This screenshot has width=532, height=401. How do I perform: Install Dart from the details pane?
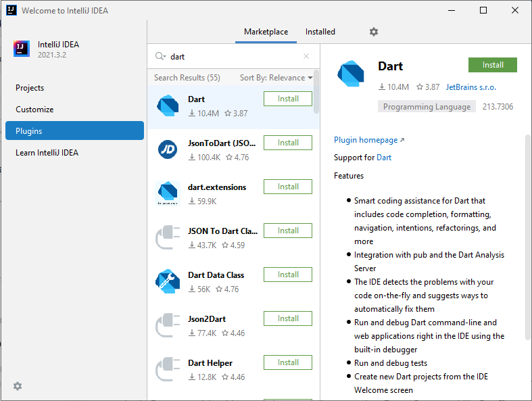pos(493,65)
